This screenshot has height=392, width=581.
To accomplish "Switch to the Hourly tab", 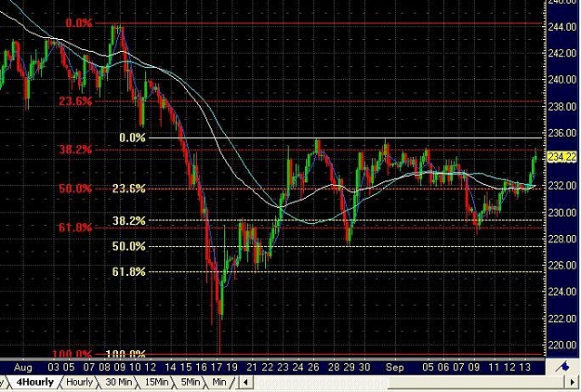I will click(x=79, y=382).
